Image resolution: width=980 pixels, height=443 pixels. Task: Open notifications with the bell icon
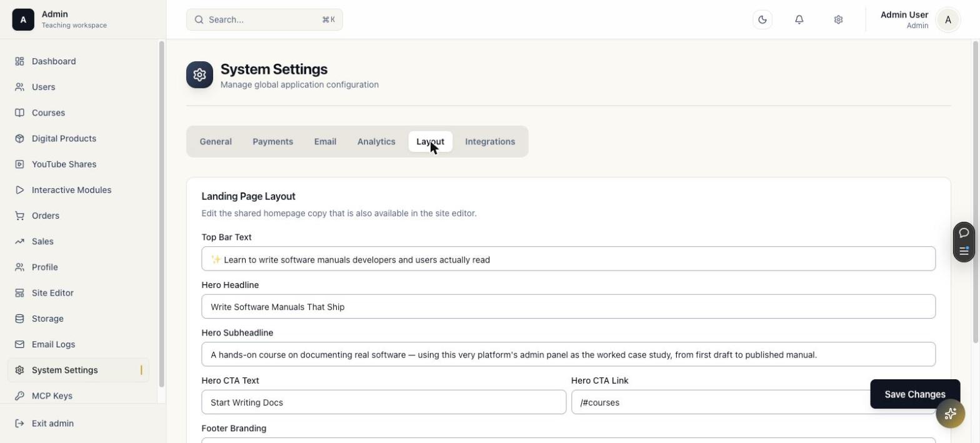pos(799,19)
